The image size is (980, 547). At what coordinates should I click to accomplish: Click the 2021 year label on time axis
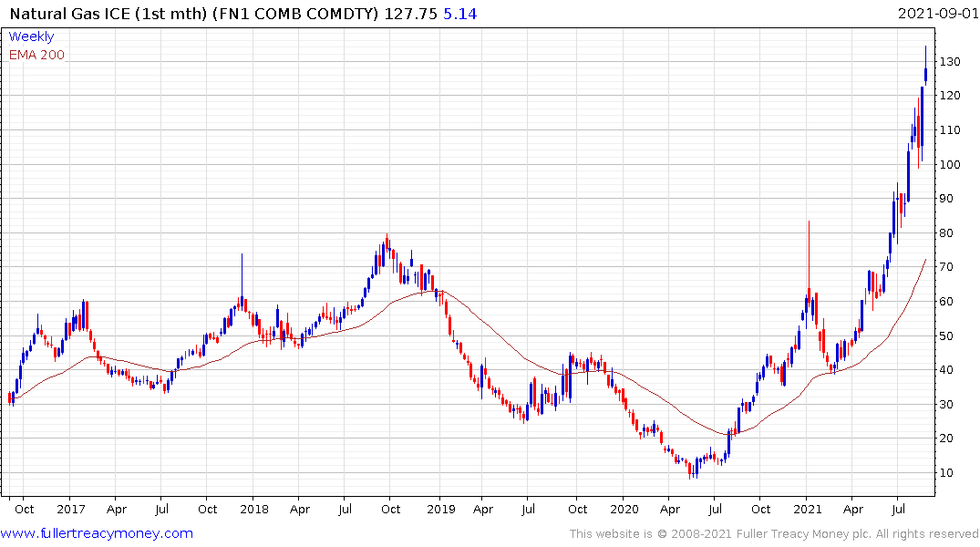807,509
